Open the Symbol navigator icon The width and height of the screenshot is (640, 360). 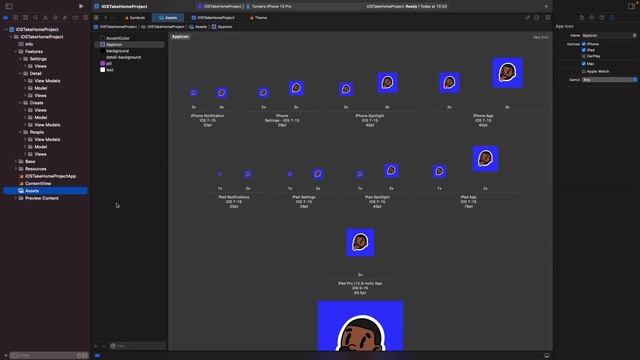[x=25, y=18]
